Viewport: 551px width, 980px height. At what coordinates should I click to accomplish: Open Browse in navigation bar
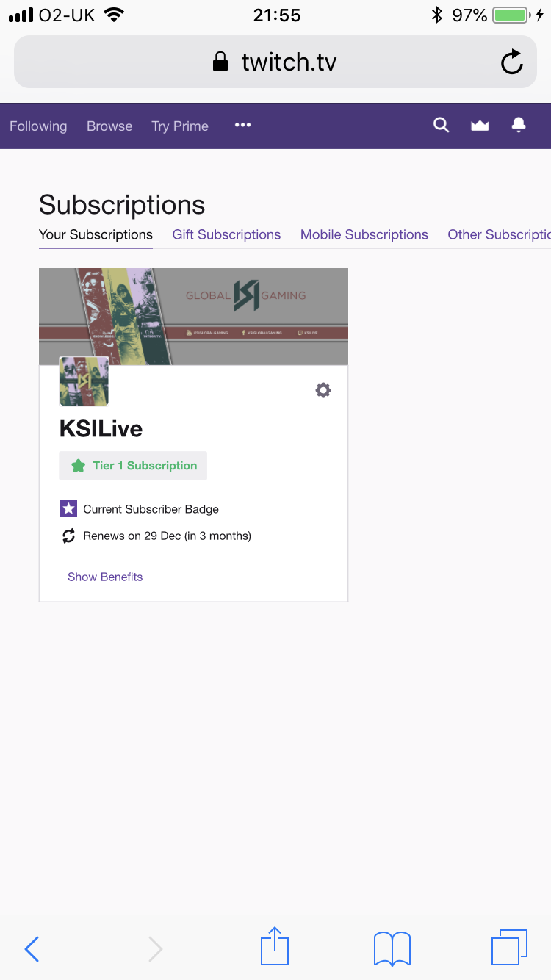tap(109, 126)
